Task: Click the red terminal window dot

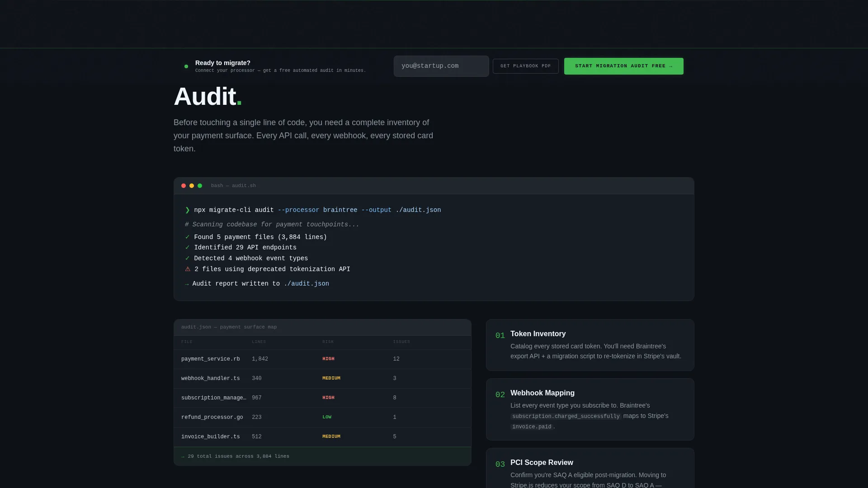Action: (184, 186)
